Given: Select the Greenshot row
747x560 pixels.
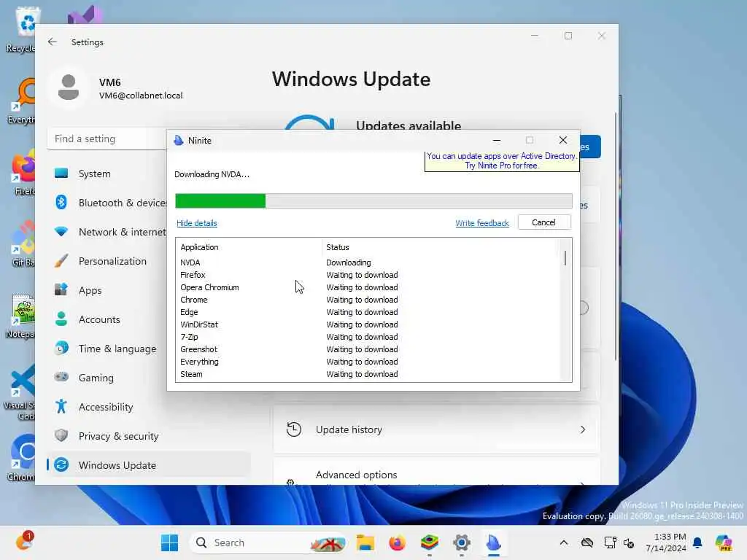Looking at the screenshot, I should 367,349.
